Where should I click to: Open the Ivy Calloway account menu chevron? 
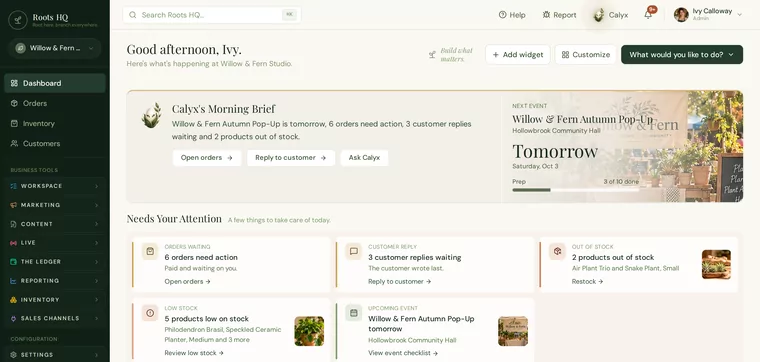[x=740, y=15]
